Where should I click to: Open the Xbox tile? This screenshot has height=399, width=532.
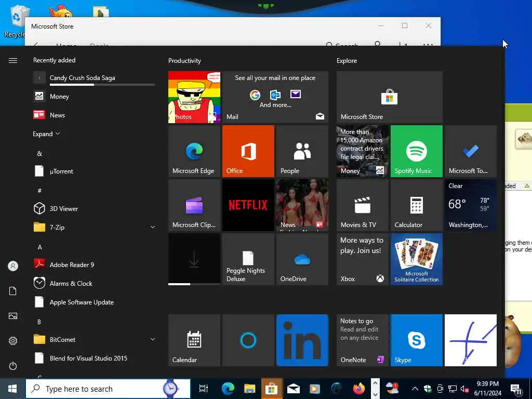click(362, 259)
